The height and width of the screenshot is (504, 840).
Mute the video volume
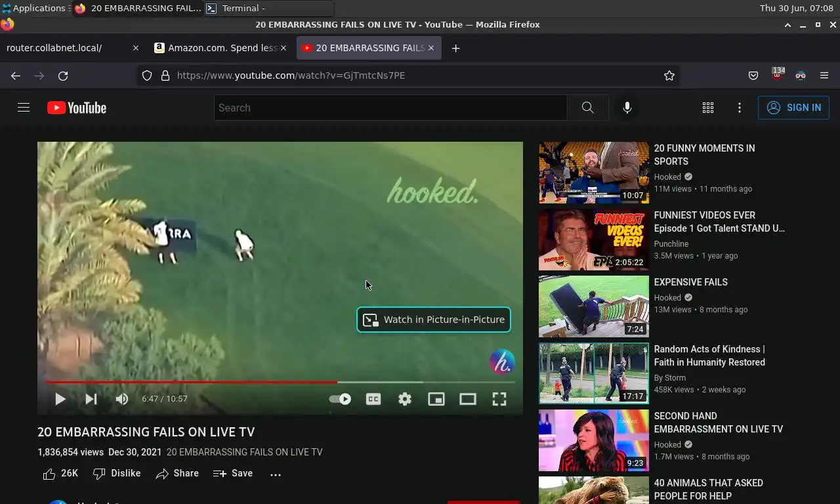(x=122, y=399)
